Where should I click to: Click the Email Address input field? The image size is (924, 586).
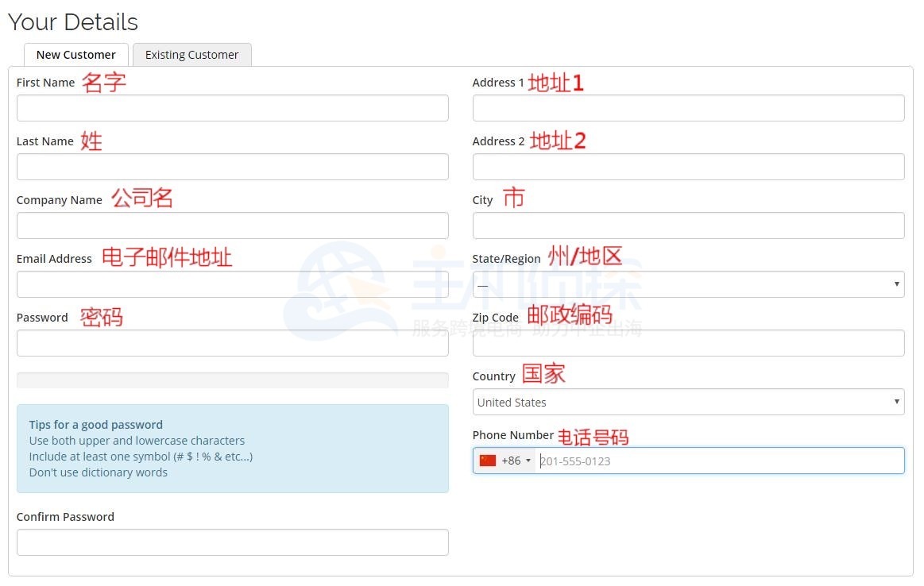tap(233, 284)
